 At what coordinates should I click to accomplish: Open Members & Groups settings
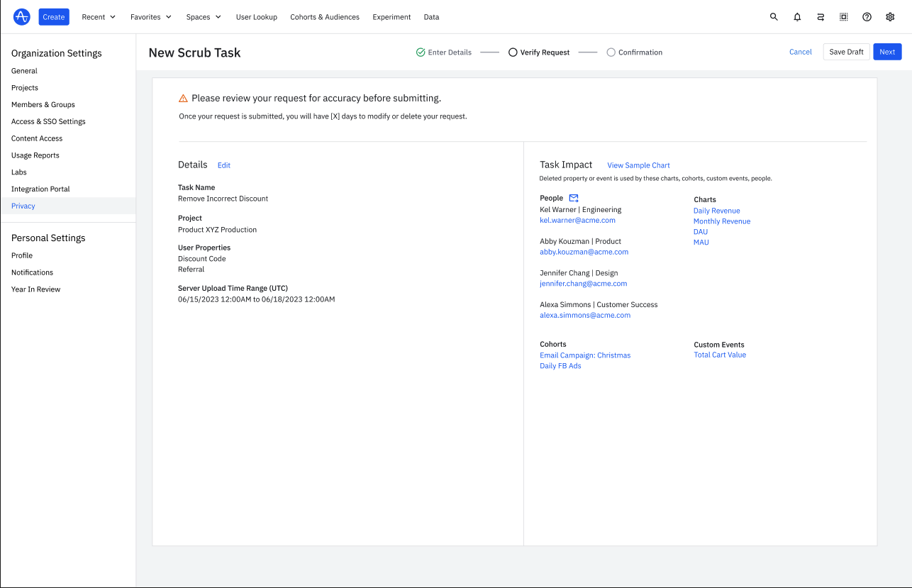pyautogui.click(x=43, y=105)
